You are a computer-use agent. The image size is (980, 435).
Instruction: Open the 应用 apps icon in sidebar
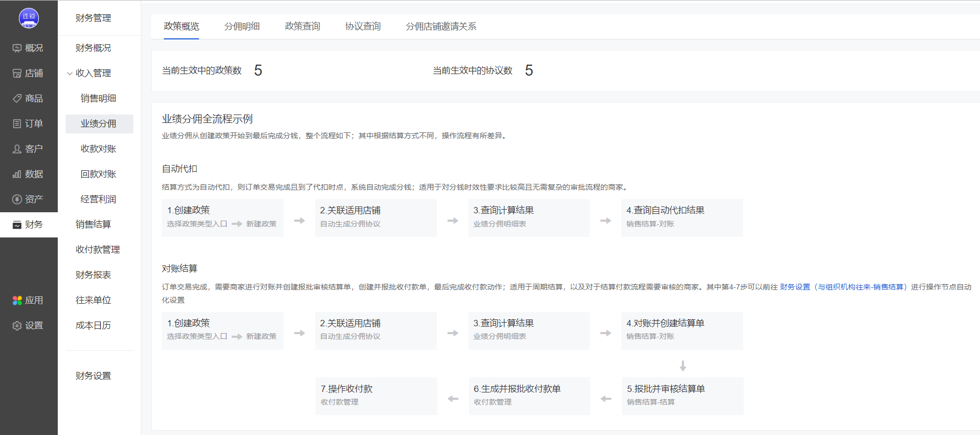click(17, 300)
